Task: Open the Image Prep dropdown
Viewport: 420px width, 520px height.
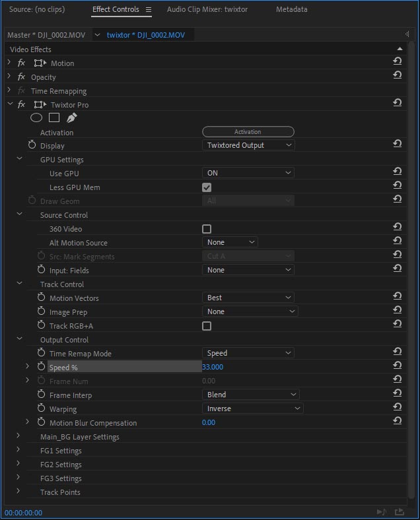Action: 250,311
